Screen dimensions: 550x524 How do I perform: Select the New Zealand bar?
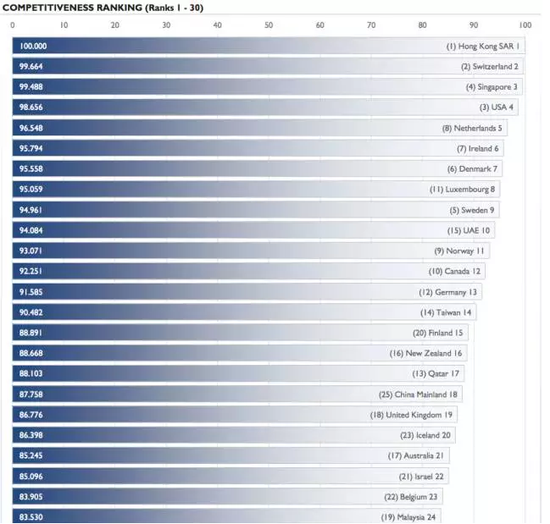click(240, 353)
